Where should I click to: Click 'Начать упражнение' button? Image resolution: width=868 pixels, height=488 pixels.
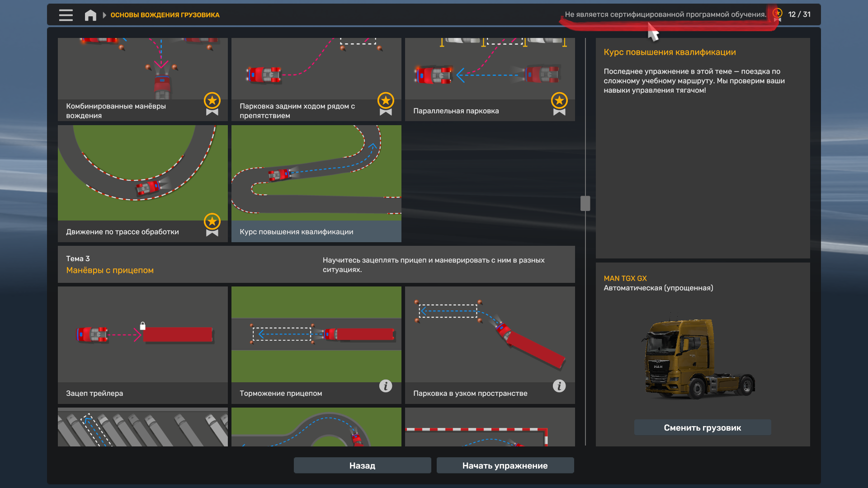click(505, 465)
